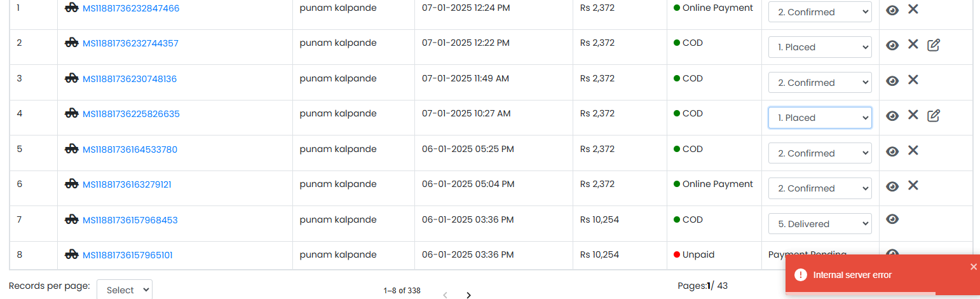Screen dimensions: 980x299
Task: Edit order MS11881736232744357 using the pencil icon
Action: [x=934, y=45]
